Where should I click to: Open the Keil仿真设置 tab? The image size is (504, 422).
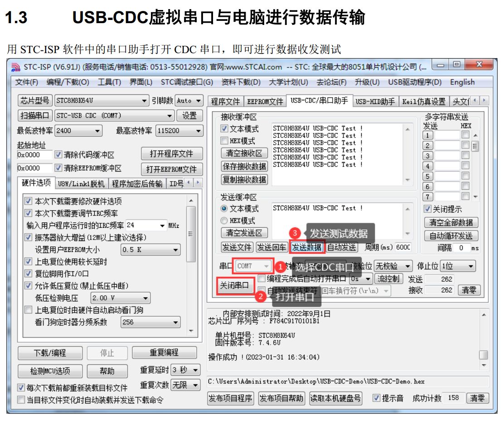point(424,102)
